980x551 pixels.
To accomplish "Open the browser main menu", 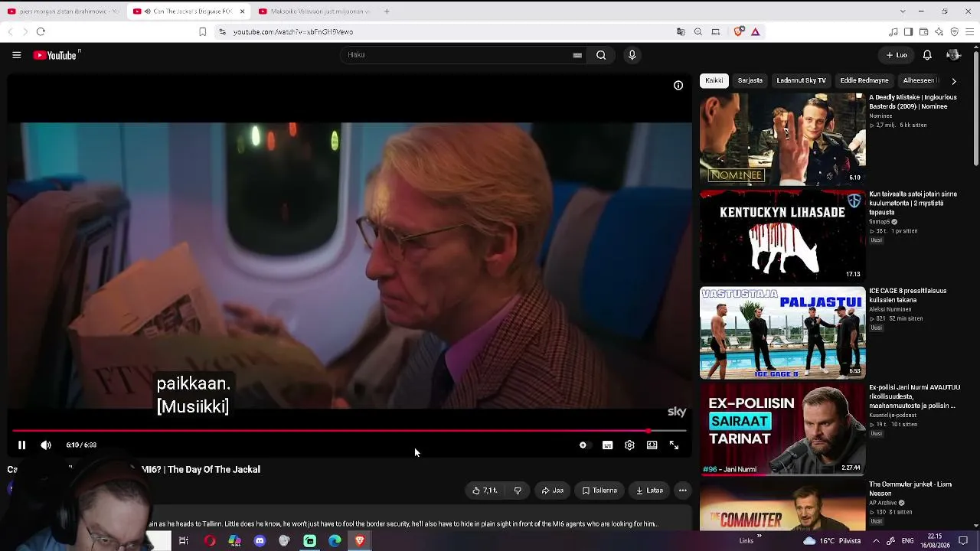I will point(970,32).
